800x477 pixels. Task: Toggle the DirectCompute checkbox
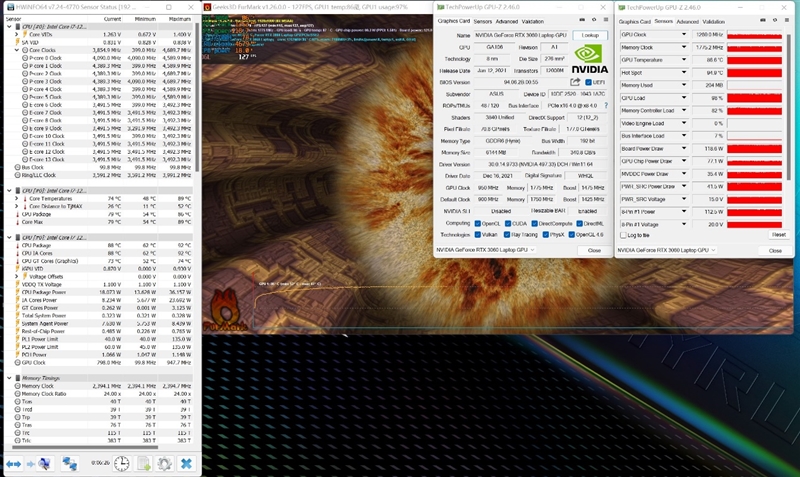tap(534, 223)
